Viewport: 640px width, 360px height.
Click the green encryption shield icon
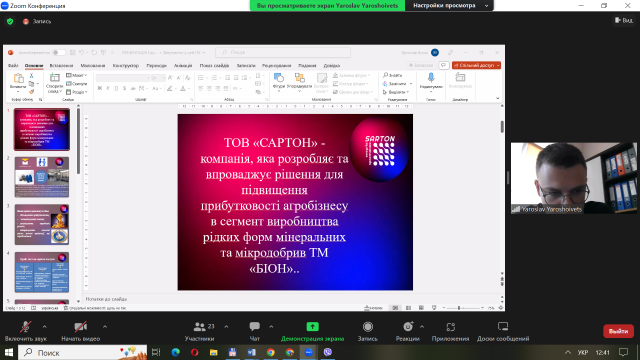tap(10, 21)
